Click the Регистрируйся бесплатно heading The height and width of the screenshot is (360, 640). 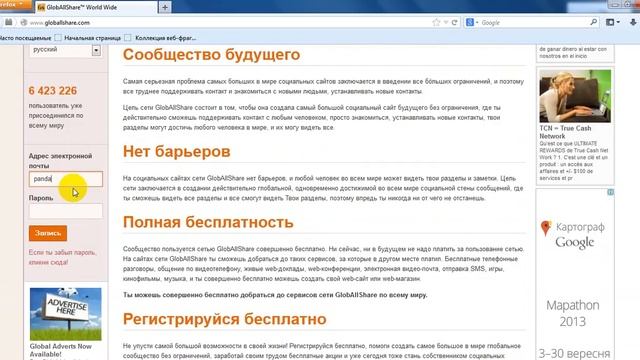coord(224,319)
